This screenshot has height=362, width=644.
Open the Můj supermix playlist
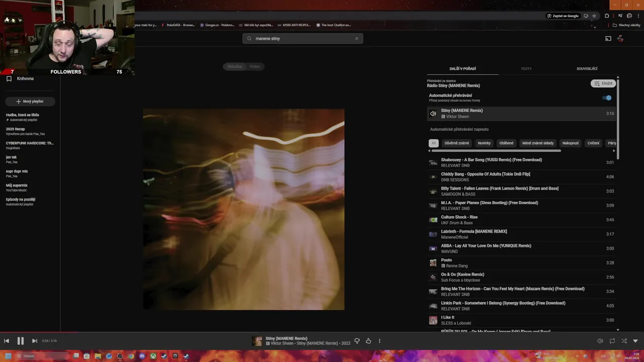click(x=30, y=188)
